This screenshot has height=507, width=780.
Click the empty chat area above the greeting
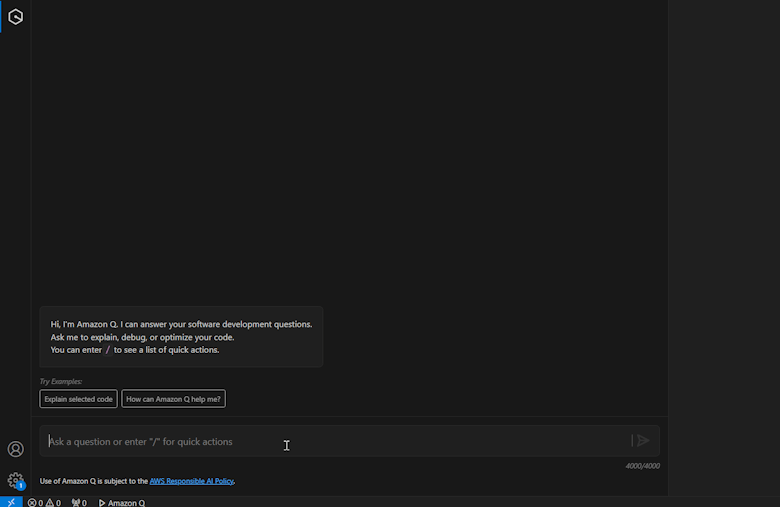(x=350, y=150)
